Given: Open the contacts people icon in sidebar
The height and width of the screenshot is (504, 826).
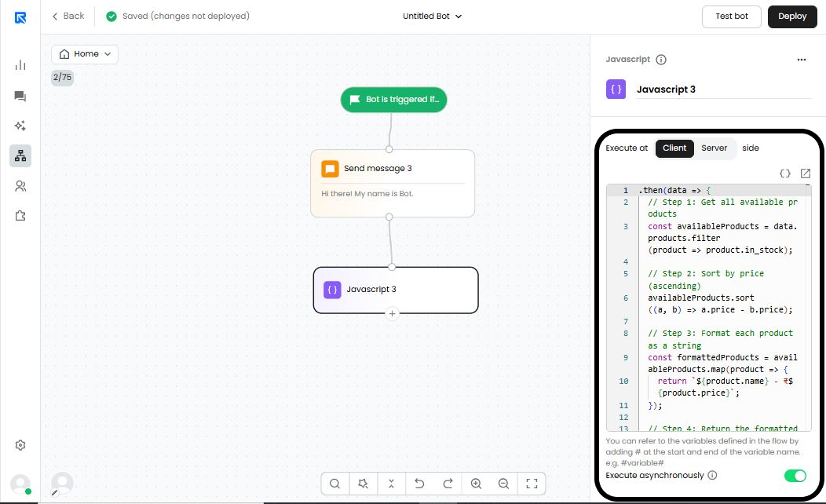Looking at the screenshot, I should (x=20, y=186).
